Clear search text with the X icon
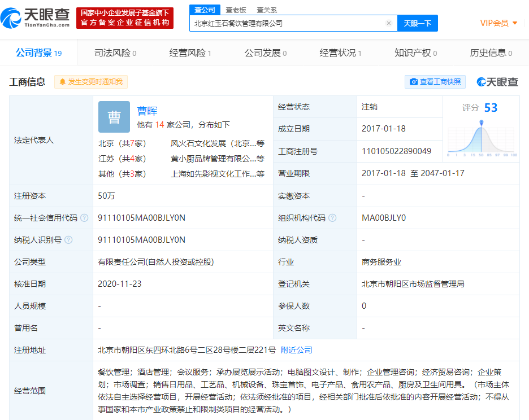This screenshot has height=420, width=529. (389, 23)
